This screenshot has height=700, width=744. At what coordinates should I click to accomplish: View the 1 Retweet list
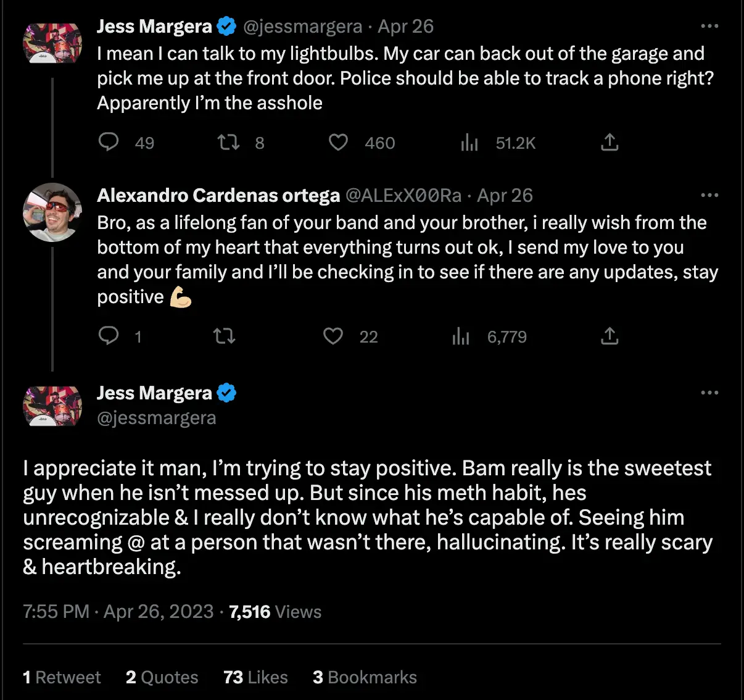coord(62,677)
